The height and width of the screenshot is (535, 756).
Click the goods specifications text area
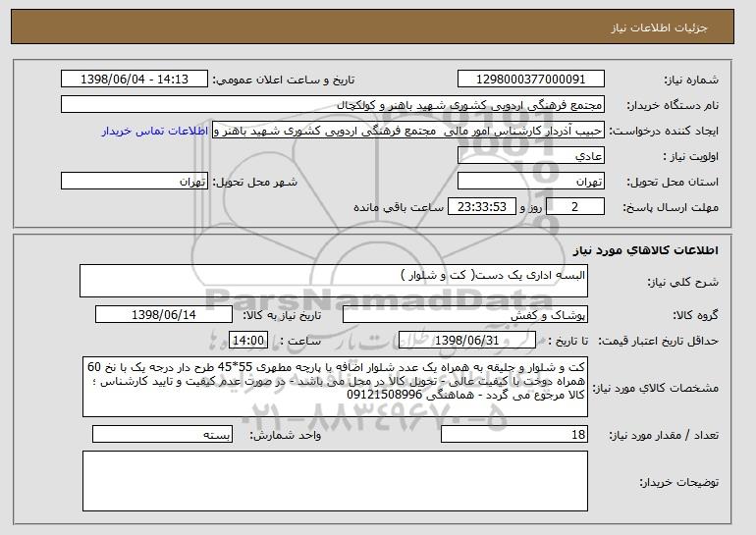335,387
